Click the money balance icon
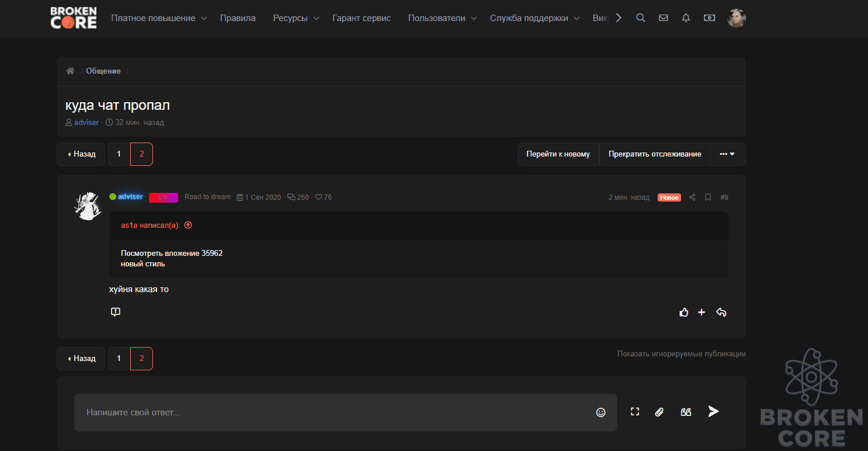This screenshot has width=868, height=451. 709,18
